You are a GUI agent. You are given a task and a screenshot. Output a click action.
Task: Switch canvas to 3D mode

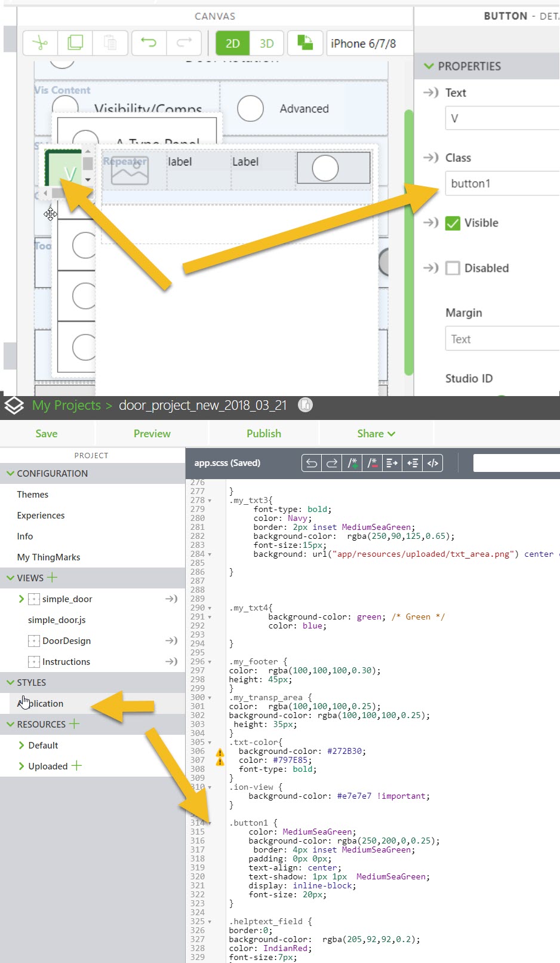tap(266, 43)
